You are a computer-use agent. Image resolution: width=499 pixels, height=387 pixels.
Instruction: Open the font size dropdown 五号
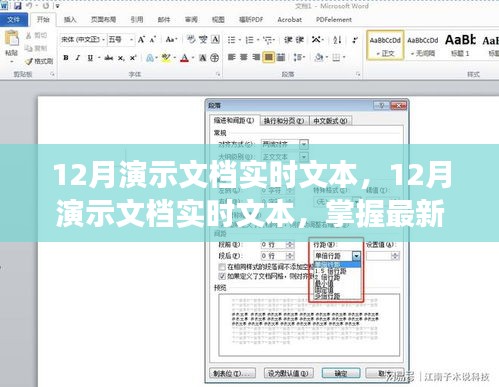point(131,40)
